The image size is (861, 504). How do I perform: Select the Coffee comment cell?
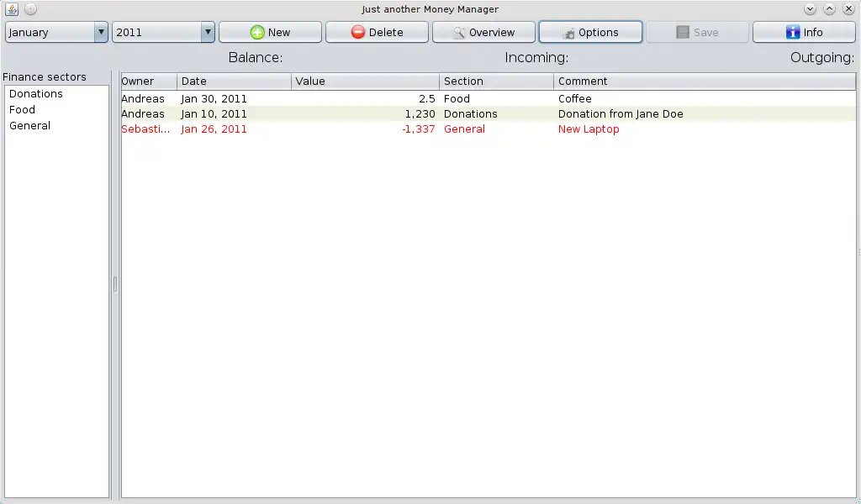pos(705,99)
